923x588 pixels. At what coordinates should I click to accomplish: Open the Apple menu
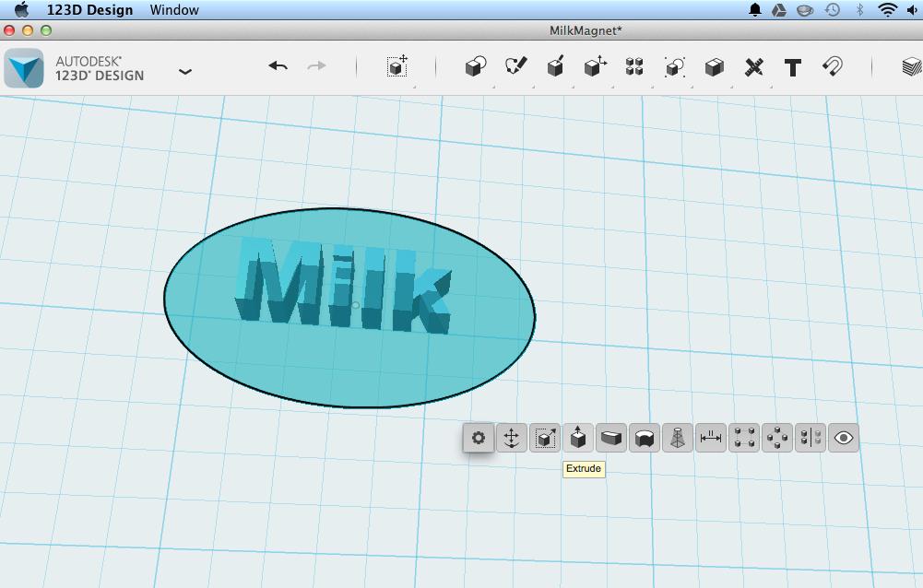[x=22, y=9]
